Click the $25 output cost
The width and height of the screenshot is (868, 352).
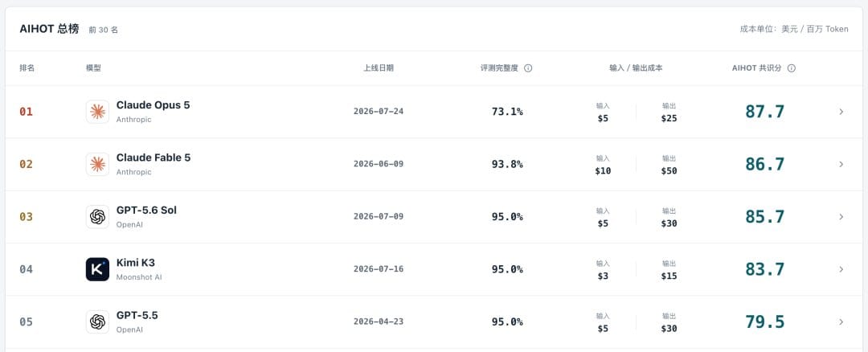669,118
